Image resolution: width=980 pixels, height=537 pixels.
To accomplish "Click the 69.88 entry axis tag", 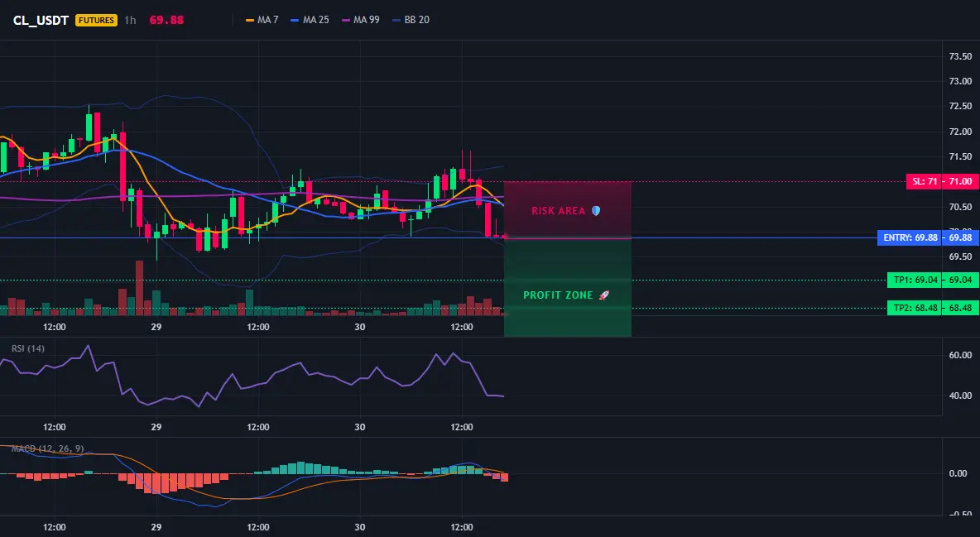I will (961, 237).
